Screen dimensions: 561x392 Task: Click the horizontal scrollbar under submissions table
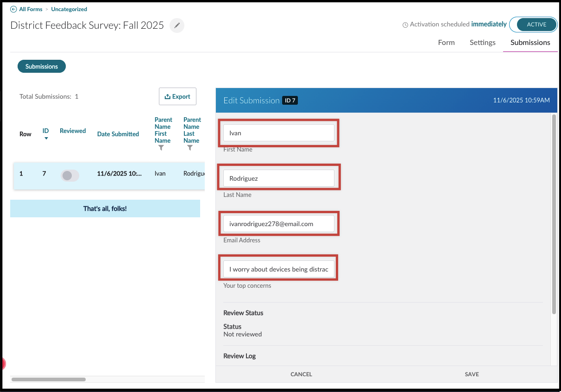point(49,379)
